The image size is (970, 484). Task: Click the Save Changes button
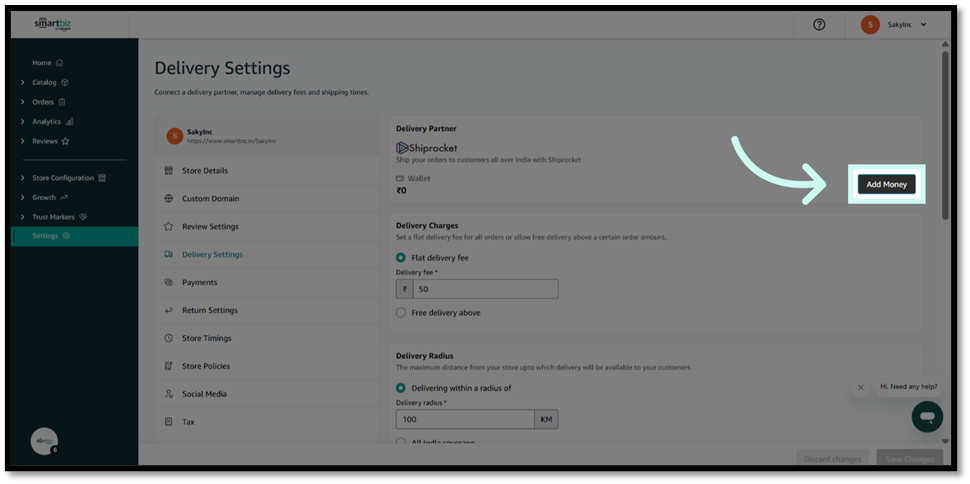(x=909, y=459)
